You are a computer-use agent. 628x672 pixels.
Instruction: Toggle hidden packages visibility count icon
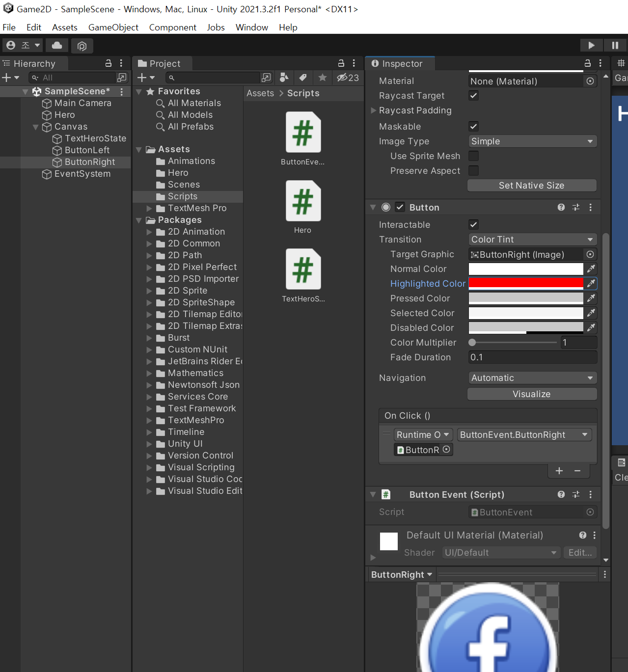[x=348, y=78]
